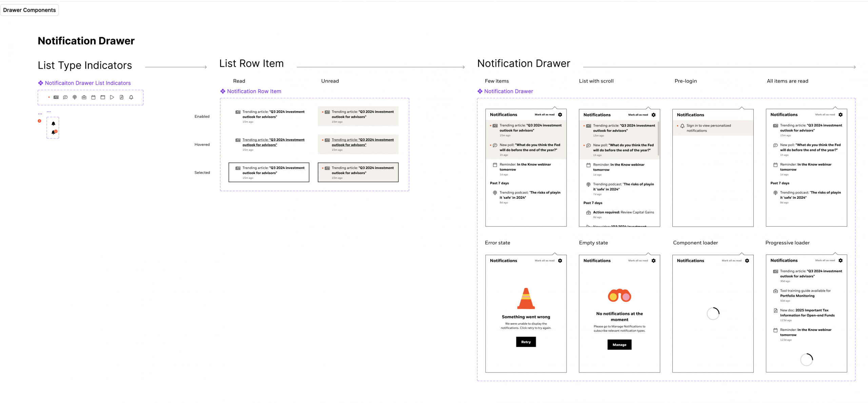Viewport: 868px width, 403px height.
Task: Select the outlined bell indicator icon
Action: tap(131, 97)
